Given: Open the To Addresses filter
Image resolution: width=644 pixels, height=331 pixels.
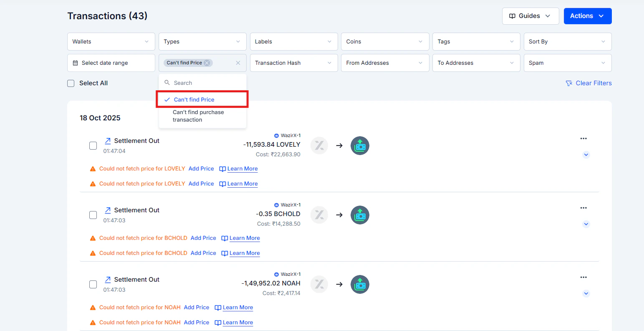Looking at the screenshot, I should [x=476, y=63].
